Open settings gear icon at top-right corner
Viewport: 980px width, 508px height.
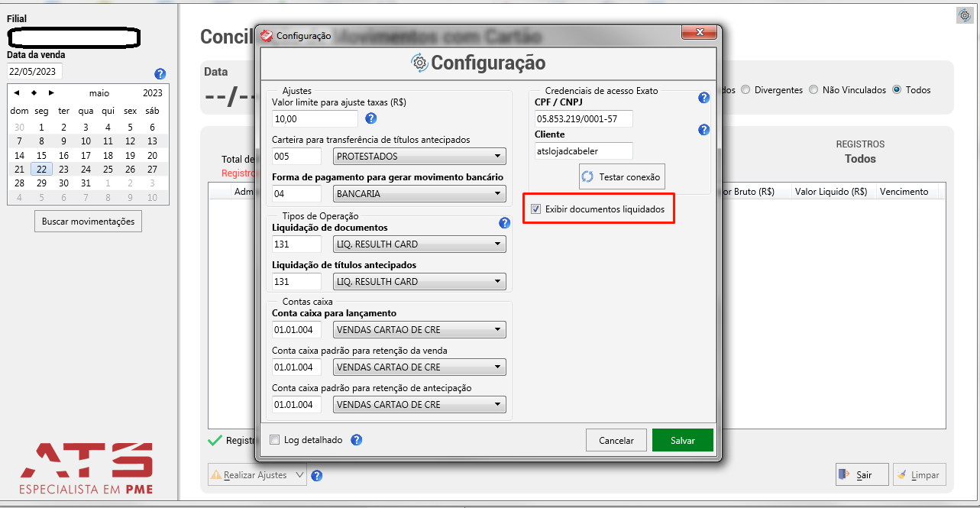[x=964, y=15]
